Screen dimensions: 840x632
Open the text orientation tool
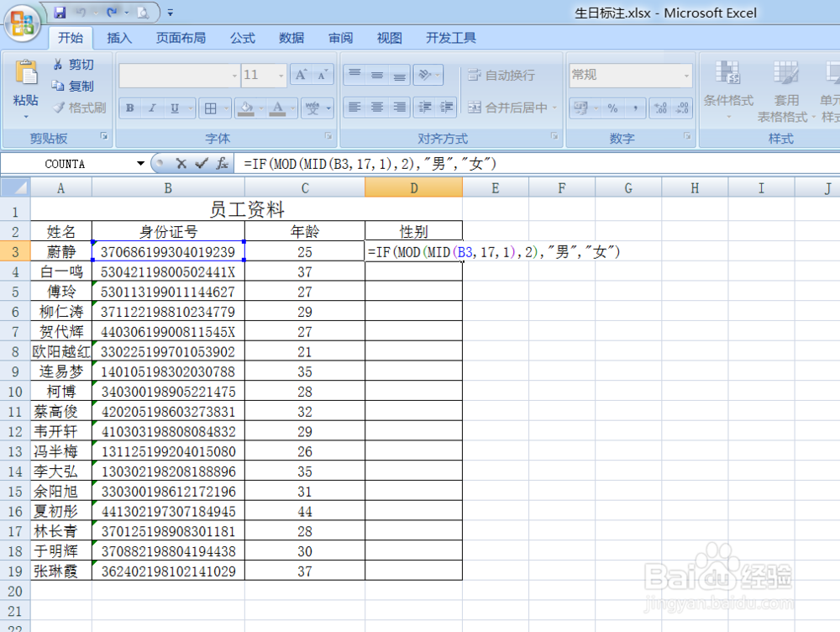point(428,75)
